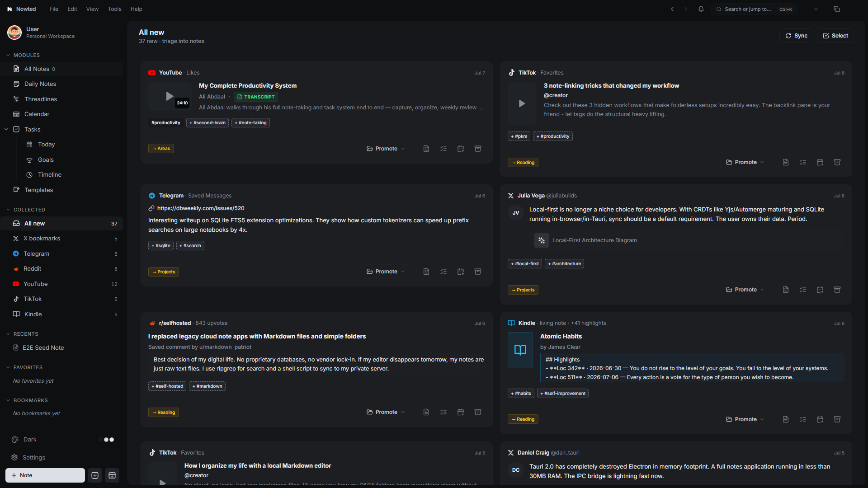Image resolution: width=868 pixels, height=488 pixels.
Task: Open the File menu
Action: (54, 9)
